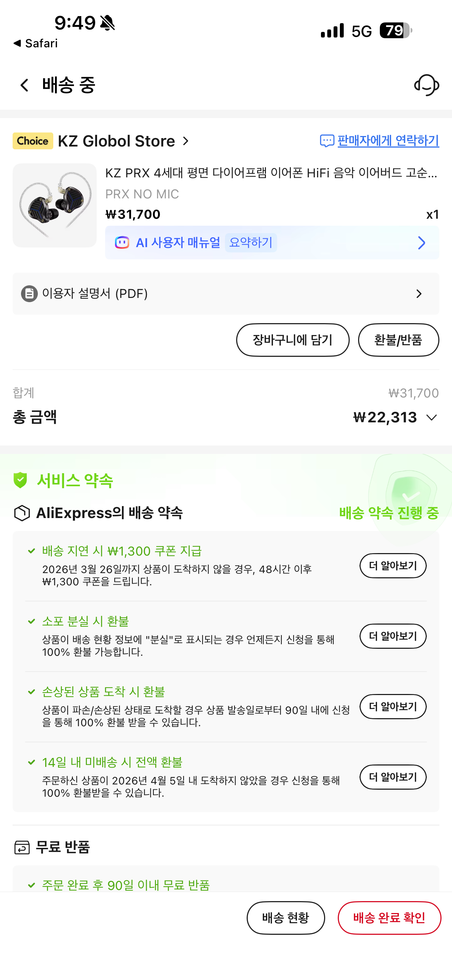Tap the red 배송 완료 확인 button
The width and height of the screenshot is (452, 980).
click(x=389, y=918)
